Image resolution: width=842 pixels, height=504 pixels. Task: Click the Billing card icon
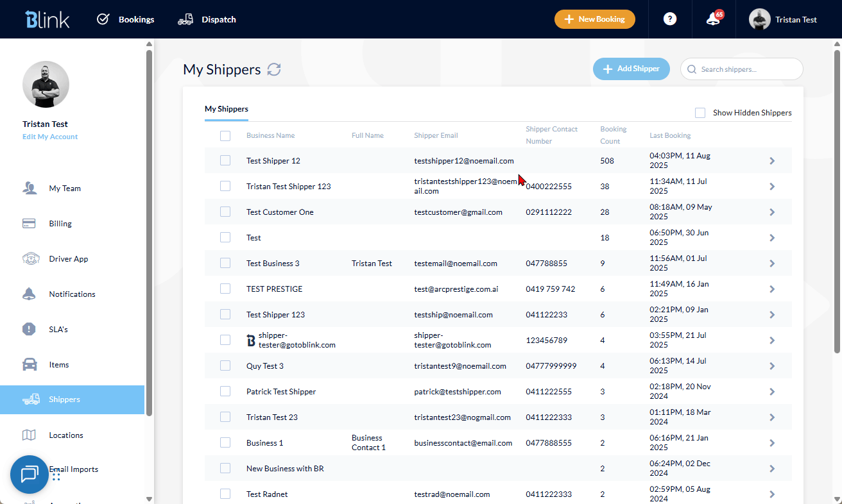click(29, 224)
